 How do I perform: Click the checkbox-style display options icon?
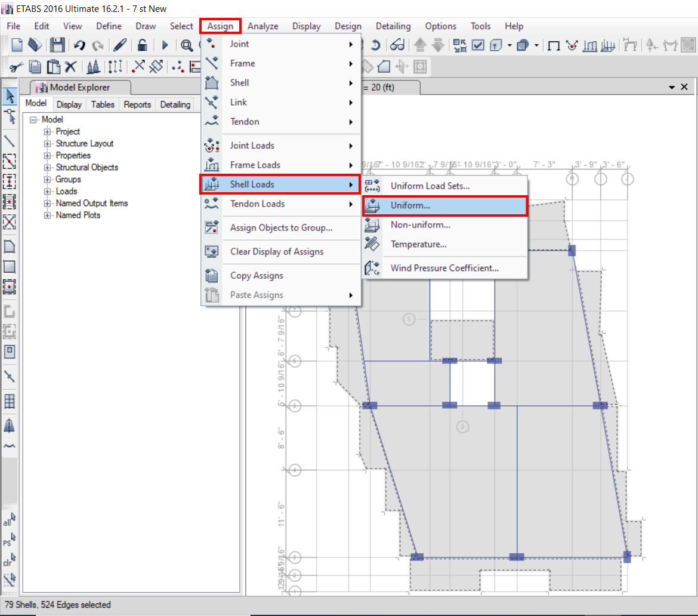[x=478, y=45]
